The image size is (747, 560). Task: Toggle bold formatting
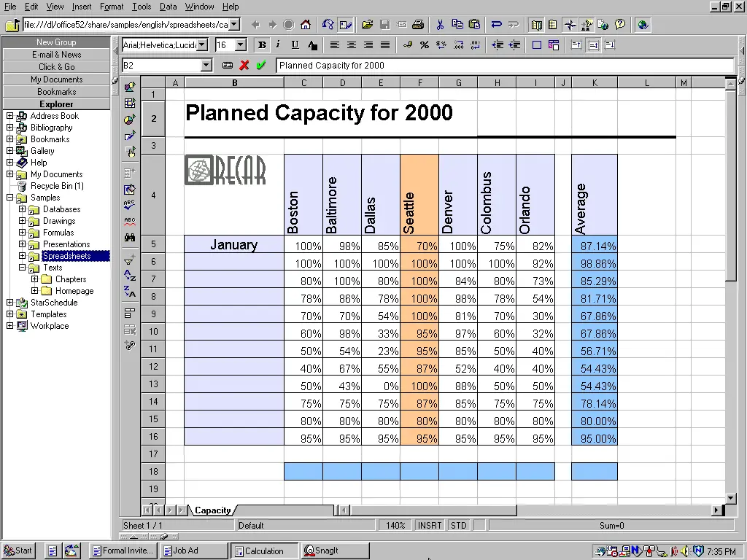(262, 45)
